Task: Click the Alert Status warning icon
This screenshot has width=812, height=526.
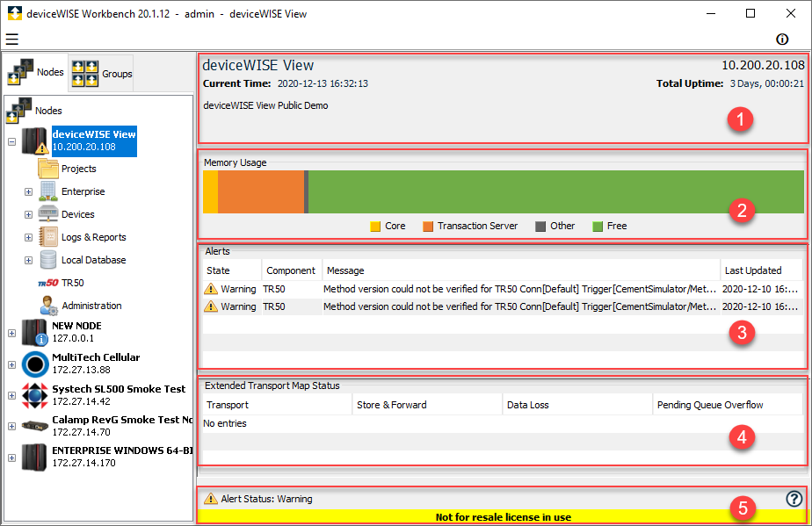Action: (x=211, y=499)
